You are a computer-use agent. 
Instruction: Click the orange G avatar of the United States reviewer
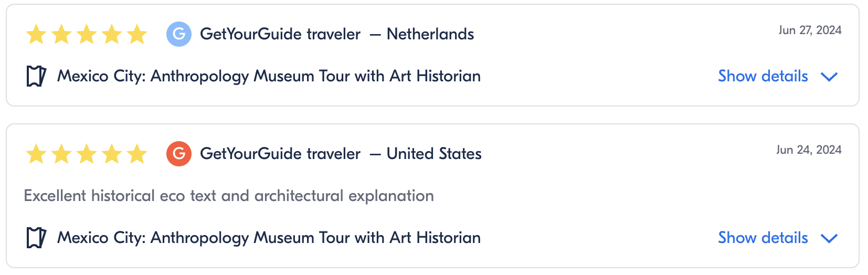tap(178, 154)
